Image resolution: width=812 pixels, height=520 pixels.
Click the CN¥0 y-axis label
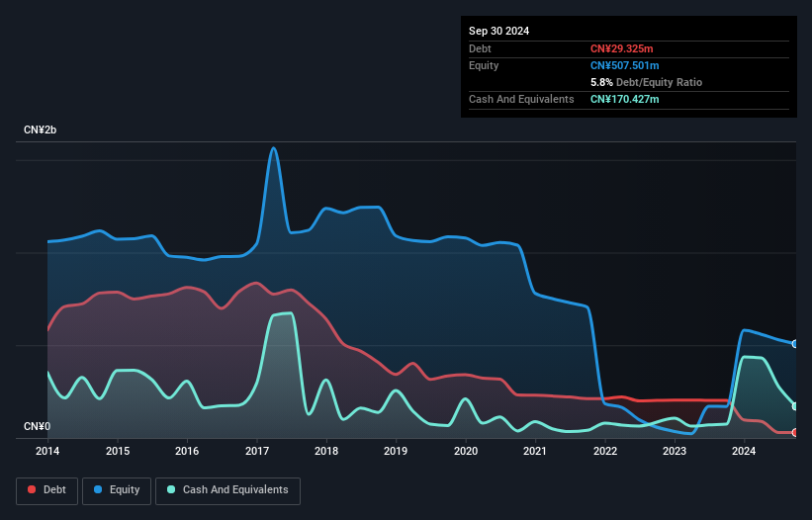37,426
